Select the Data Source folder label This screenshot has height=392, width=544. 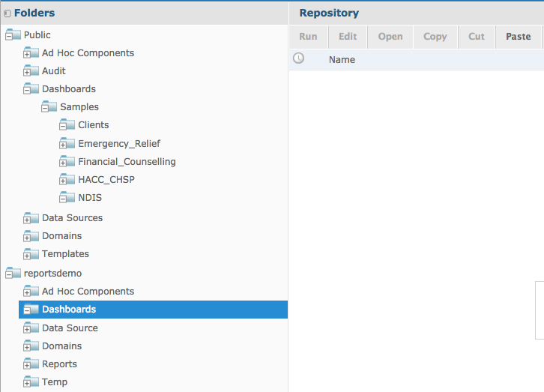(70, 328)
